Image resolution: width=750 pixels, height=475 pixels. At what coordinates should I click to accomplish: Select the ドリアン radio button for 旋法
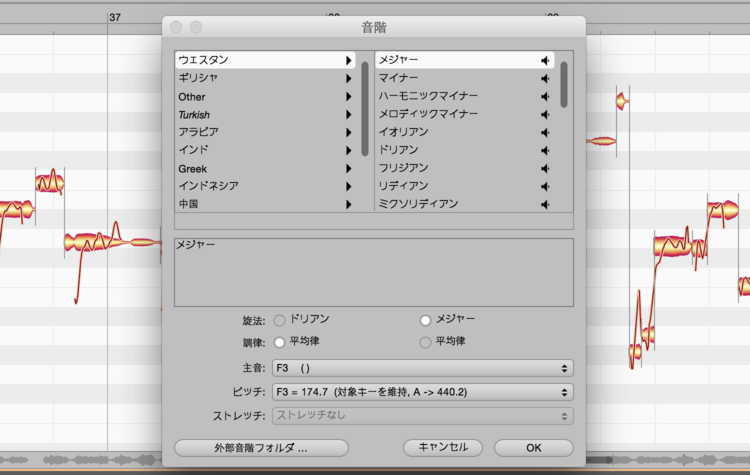(280, 320)
